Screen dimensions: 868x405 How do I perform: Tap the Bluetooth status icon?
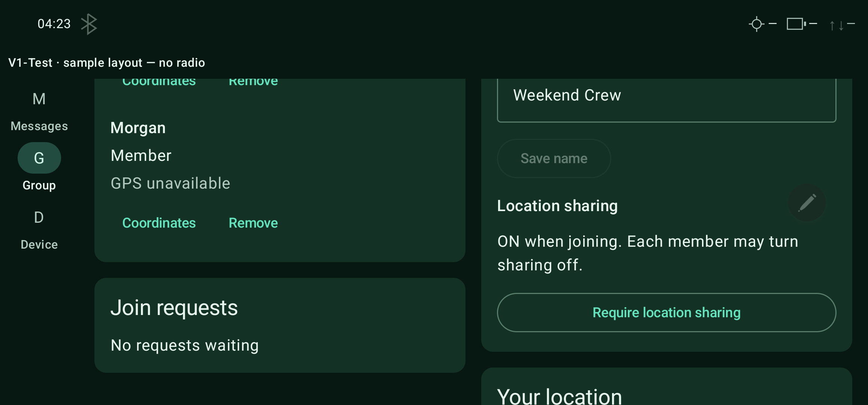pyautogui.click(x=89, y=24)
